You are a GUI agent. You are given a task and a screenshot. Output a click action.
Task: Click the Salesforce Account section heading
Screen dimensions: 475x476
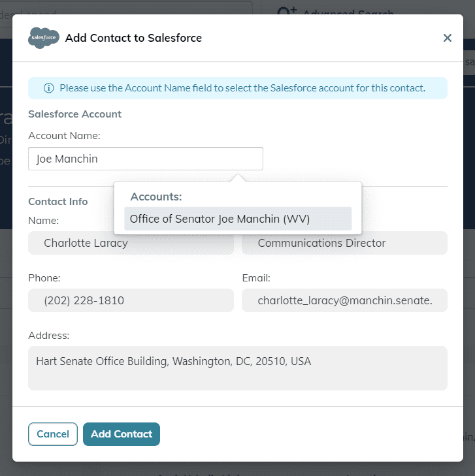(75, 114)
